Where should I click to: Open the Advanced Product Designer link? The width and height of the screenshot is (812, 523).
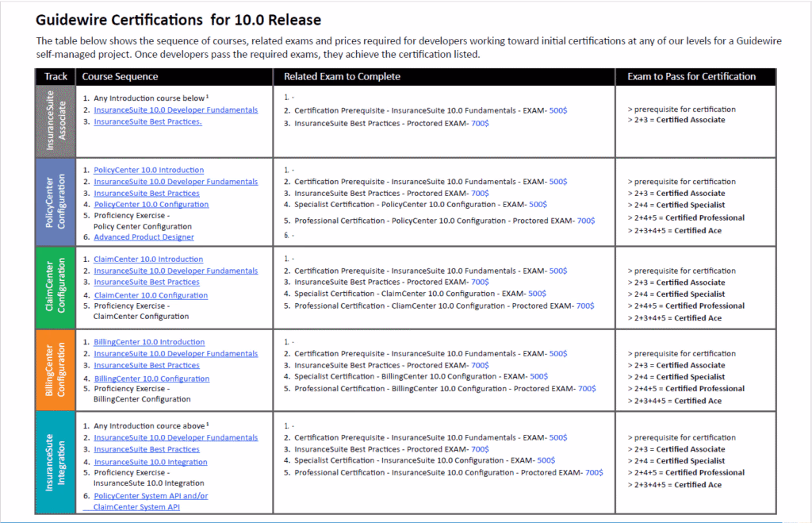(x=144, y=237)
